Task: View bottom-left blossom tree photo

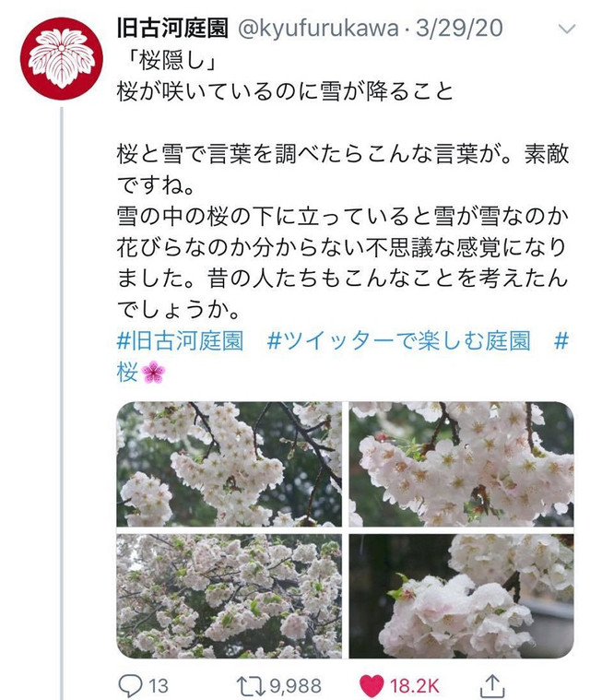Action: click(229, 596)
